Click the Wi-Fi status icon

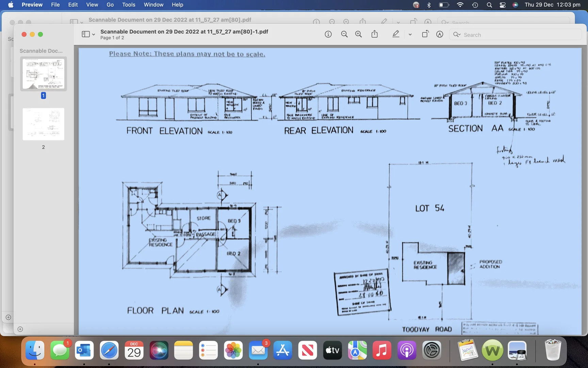tap(460, 5)
